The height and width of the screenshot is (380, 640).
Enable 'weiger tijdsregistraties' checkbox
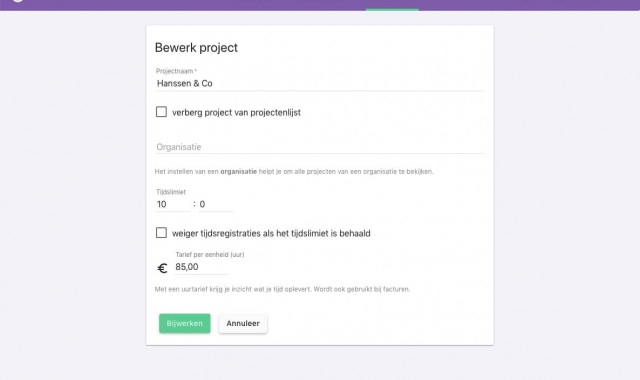pos(161,233)
